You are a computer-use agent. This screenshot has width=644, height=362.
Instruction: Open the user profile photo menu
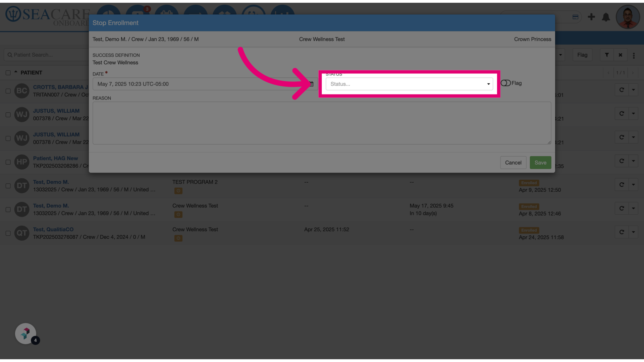pos(628,17)
